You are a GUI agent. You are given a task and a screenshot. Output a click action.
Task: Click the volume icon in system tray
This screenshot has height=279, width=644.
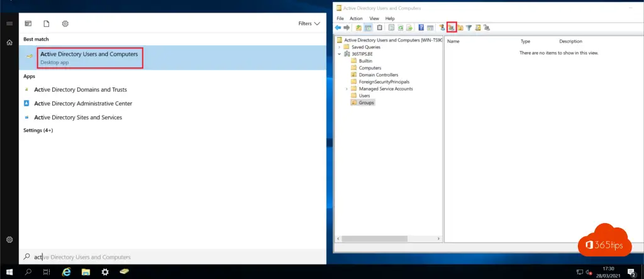point(589,271)
